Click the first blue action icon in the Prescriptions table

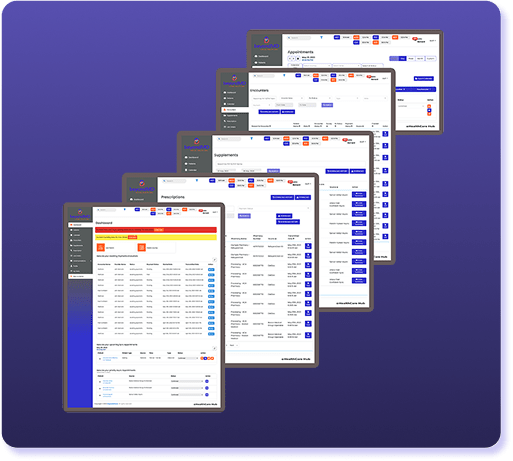[308, 246]
